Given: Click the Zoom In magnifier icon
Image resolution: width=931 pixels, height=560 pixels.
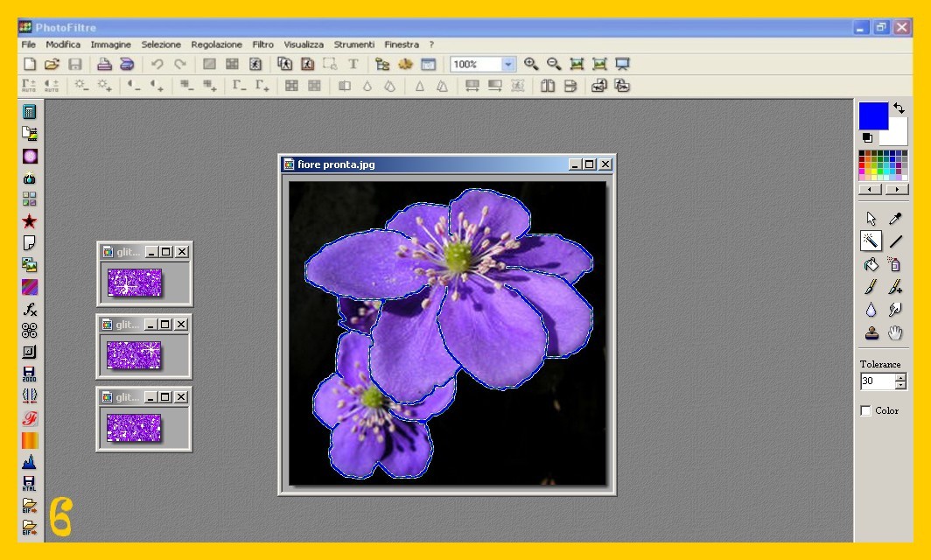Looking at the screenshot, I should 531,64.
